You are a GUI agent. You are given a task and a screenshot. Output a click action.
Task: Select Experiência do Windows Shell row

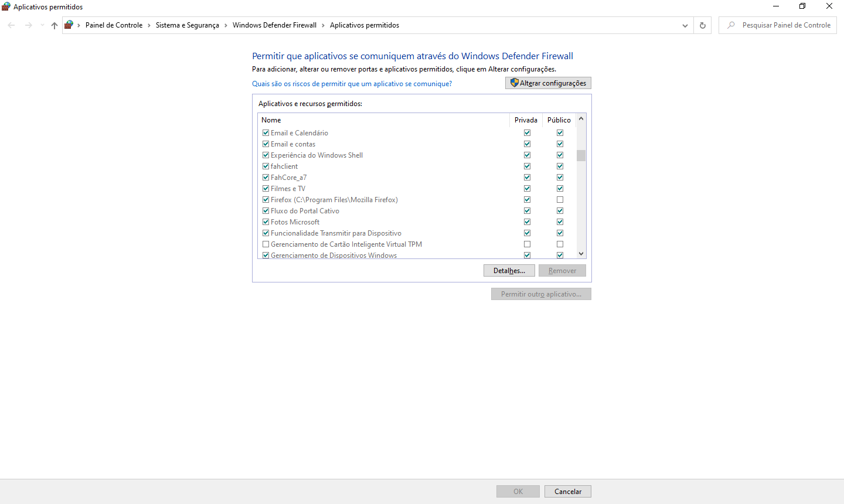pyautogui.click(x=417, y=155)
